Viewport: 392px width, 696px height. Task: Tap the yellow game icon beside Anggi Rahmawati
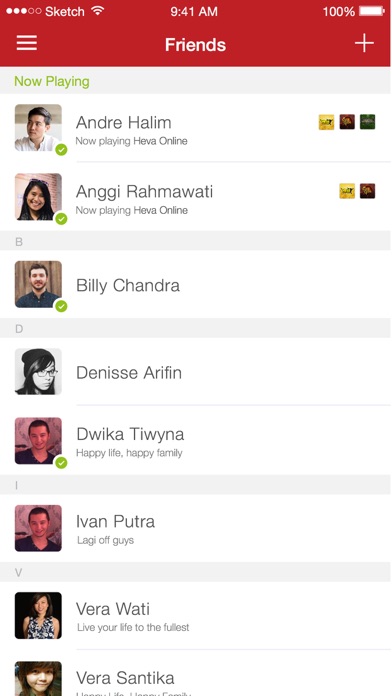click(347, 191)
